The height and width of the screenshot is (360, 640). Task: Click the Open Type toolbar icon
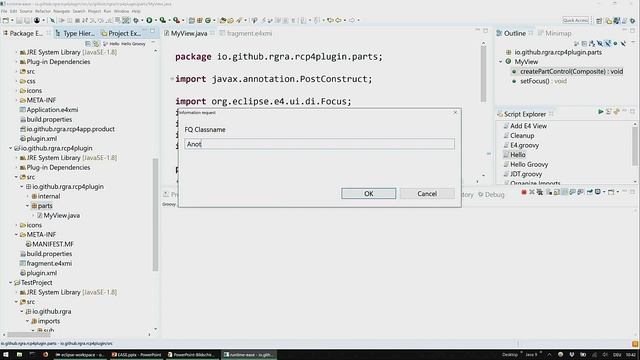(222, 20)
